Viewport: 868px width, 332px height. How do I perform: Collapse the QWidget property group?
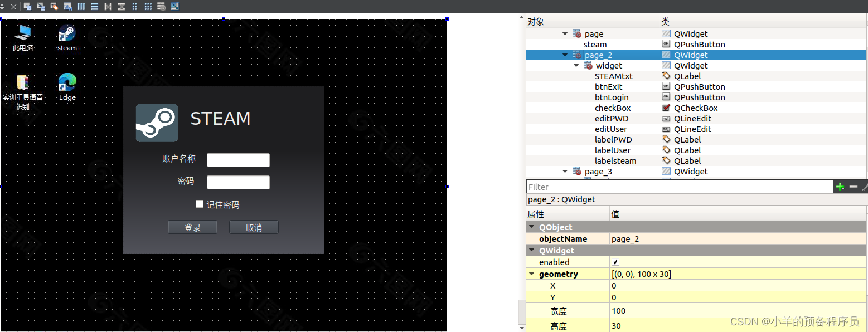pos(532,250)
